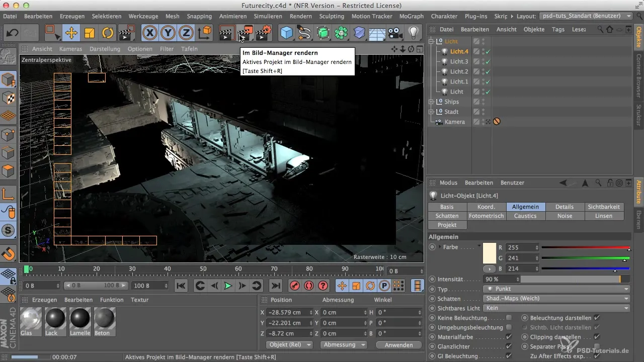The height and width of the screenshot is (362, 644).
Task: Open the Abmessung dropdown
Action: (344, 345)
